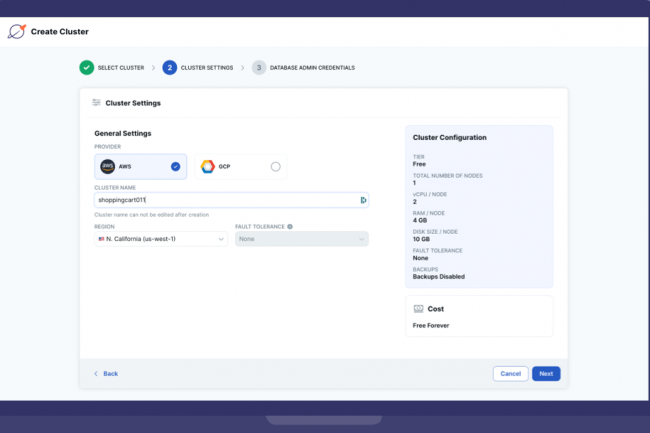The width and height of the screenshot is (650, 433).
Task: Click the Back link
Action: point(106,373)
